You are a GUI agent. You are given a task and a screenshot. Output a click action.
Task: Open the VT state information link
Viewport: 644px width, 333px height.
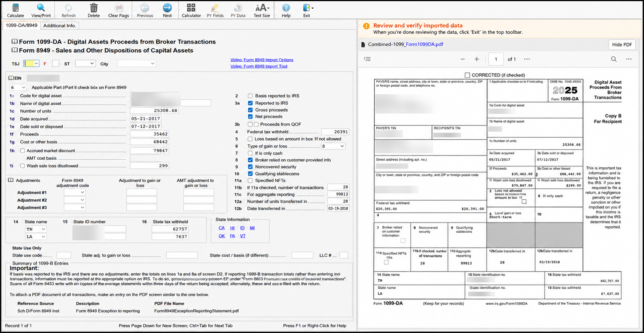click(x=243, y=236)
